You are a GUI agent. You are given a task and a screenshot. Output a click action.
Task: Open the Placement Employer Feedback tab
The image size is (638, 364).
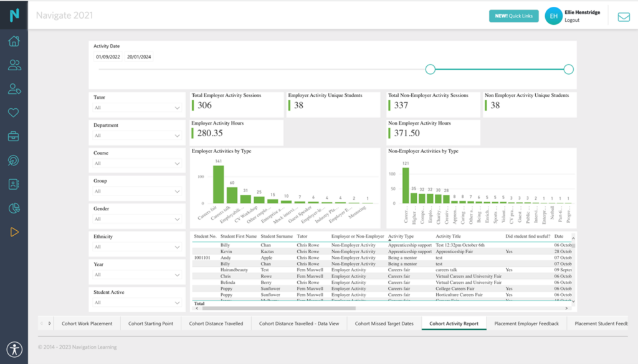[x=526, y=324]
